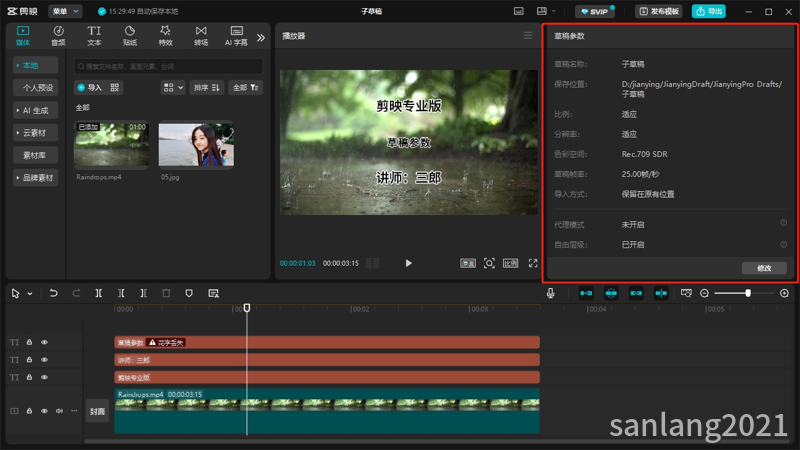Viewport: 800px width, 450px height.
Task: Expand the 云素材 cloud material category
Action: click(35, 133)
